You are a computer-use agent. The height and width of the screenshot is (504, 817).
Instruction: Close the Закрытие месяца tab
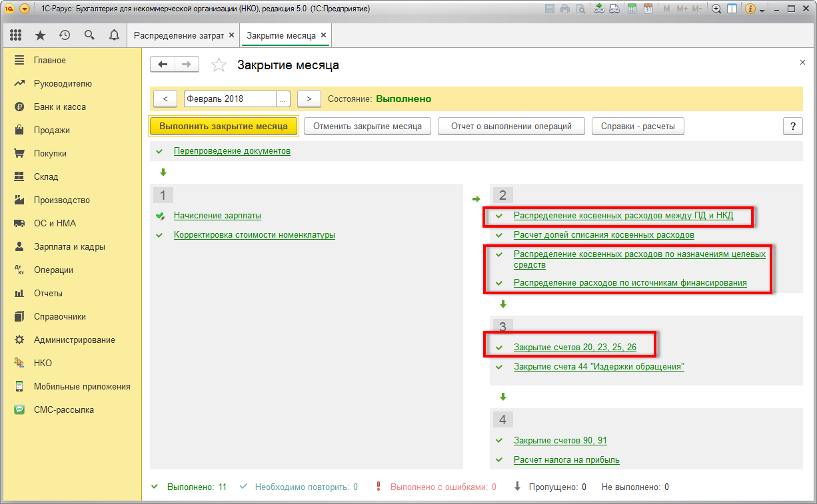tap(323, 35)
